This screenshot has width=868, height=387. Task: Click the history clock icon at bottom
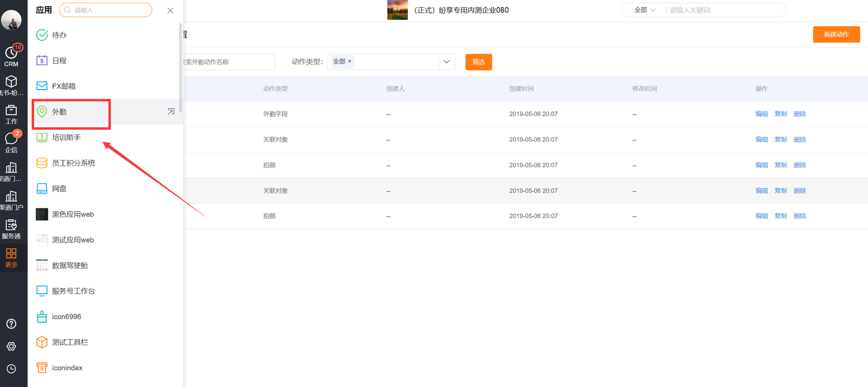point(11,369)
